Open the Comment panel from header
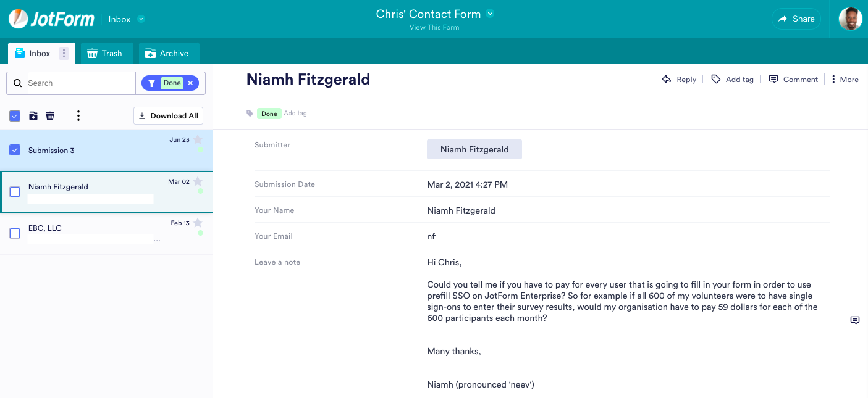This screenshot has height=398, width=868. [x=793, y=80]
